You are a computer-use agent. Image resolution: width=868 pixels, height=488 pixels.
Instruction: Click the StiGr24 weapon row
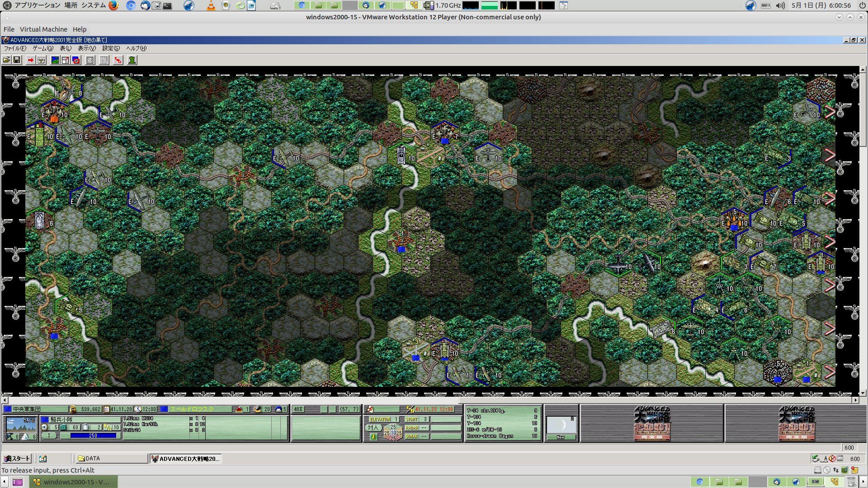coord(165,430)
